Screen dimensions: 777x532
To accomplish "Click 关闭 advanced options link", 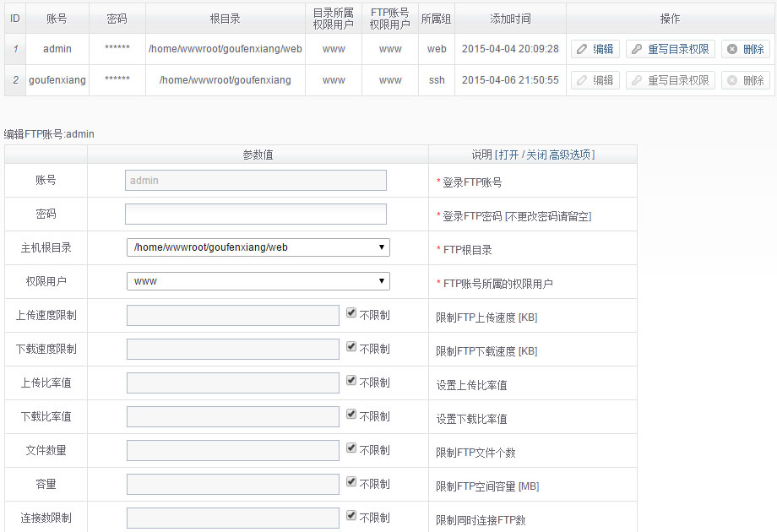I will [536, 155].
